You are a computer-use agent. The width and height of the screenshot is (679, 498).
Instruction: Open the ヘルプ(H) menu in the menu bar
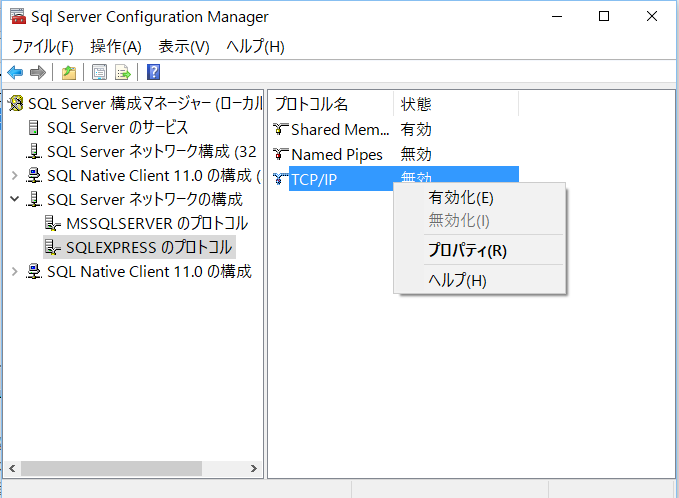[255, 46]
